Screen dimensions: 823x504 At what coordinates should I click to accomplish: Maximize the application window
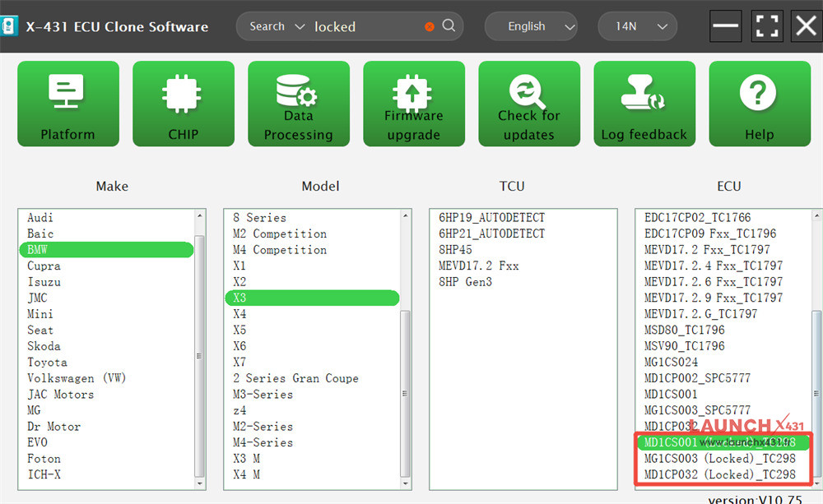pos(766,25)
